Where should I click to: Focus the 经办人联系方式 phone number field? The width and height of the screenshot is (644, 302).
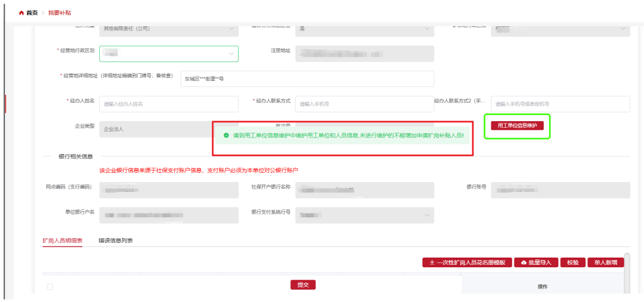(x=365, y=104)
